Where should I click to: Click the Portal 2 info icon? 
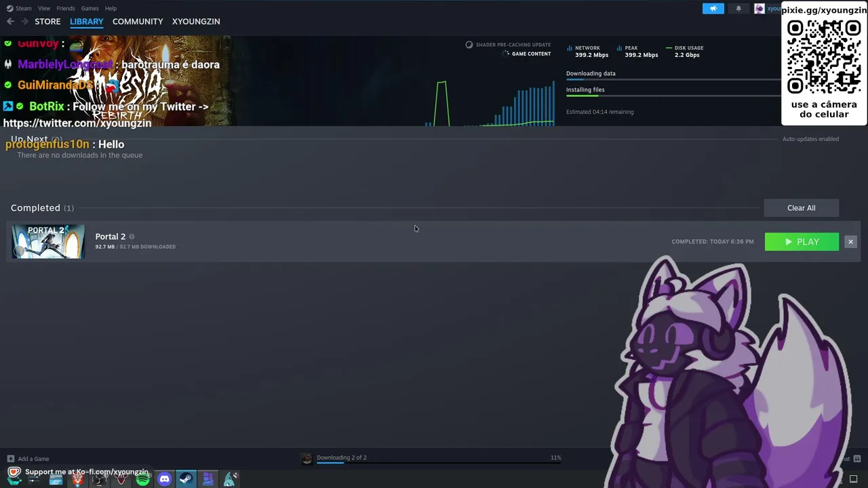132,237
